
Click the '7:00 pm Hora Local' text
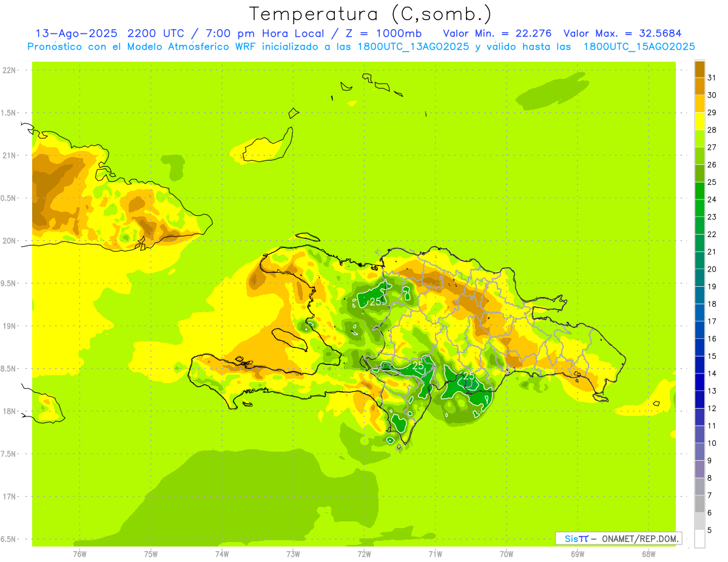[265, 33]
